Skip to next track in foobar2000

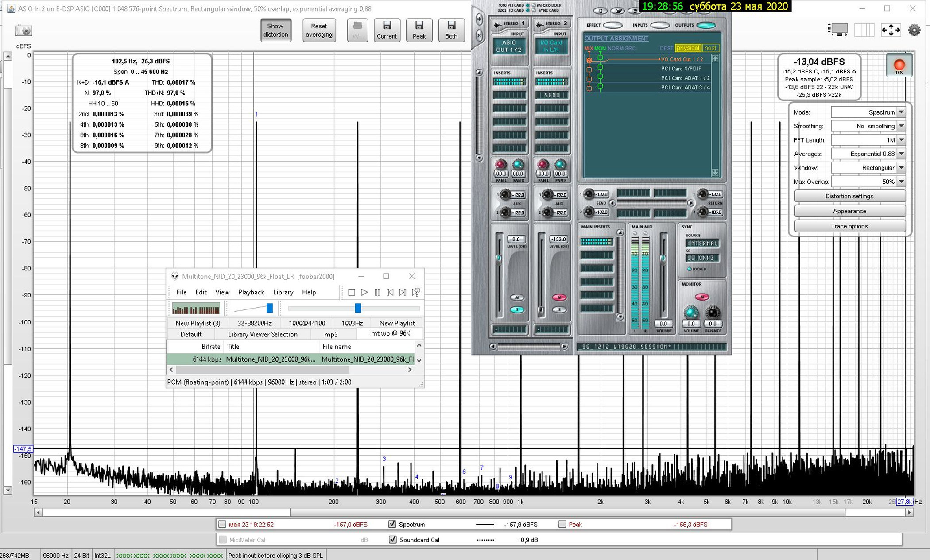click(x=403, y=292)
